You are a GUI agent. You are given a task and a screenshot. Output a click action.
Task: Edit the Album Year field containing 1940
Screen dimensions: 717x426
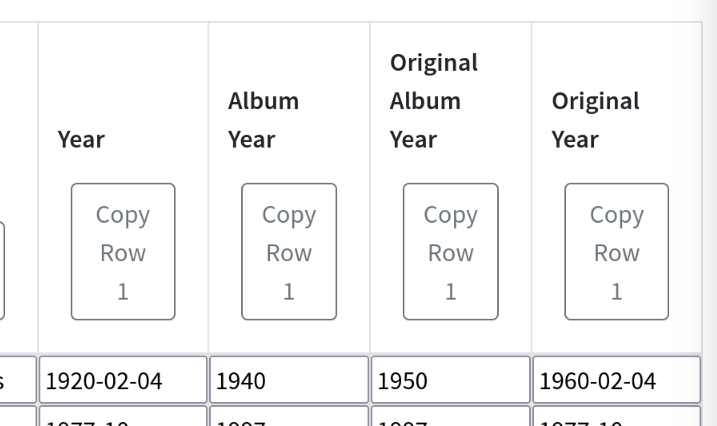(289, 380)
